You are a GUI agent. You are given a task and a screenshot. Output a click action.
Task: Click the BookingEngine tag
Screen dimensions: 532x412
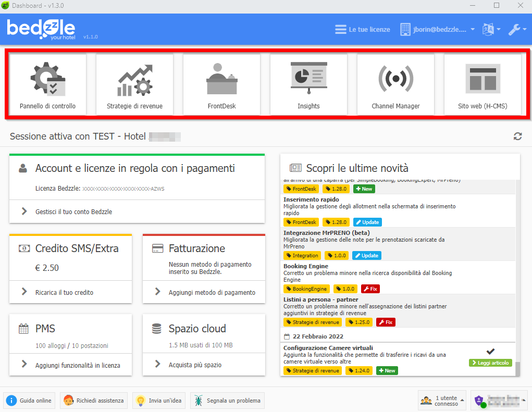click(x=306, y=289)
